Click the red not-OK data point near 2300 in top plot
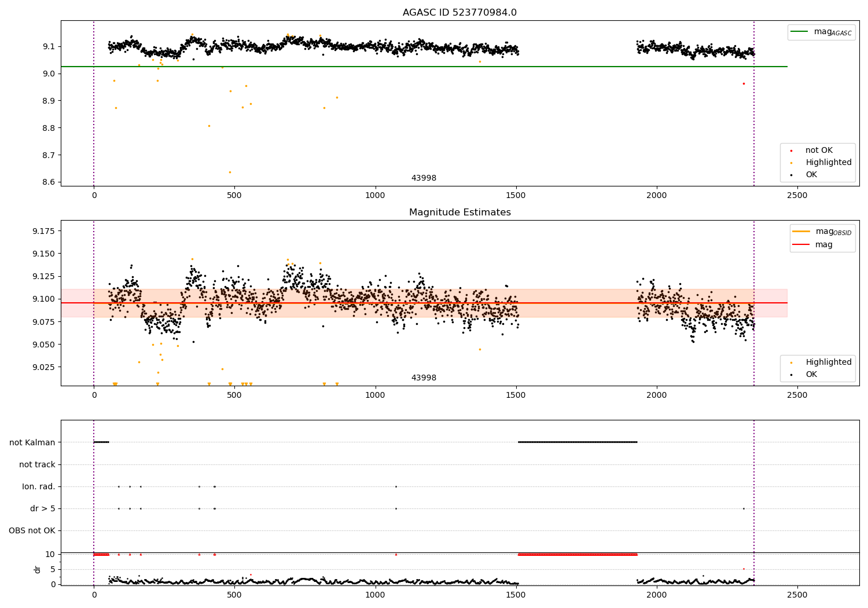 744,83
